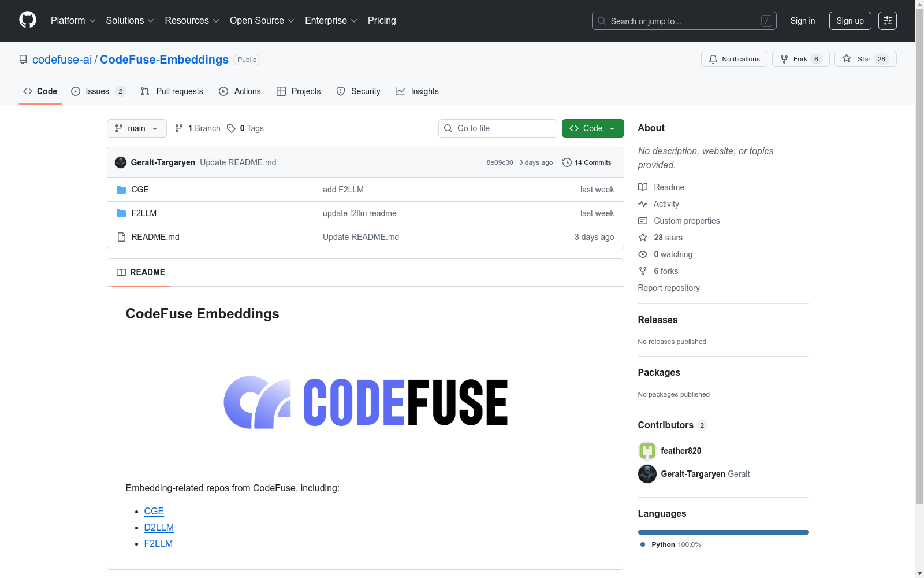
Task: Switch to the Projects tab
Action: pos(299,91)
